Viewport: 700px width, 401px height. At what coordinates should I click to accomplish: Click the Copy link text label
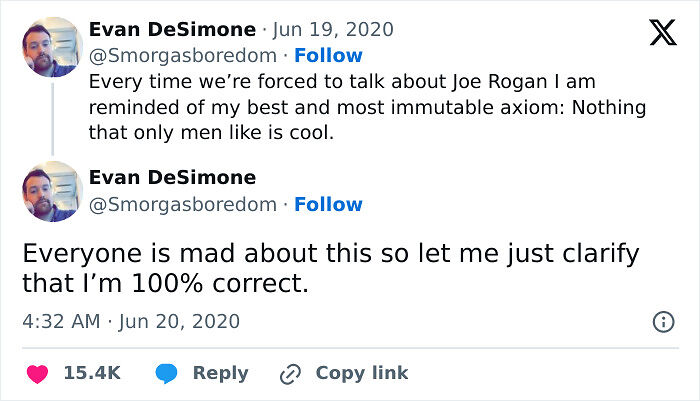pos(362,373)
